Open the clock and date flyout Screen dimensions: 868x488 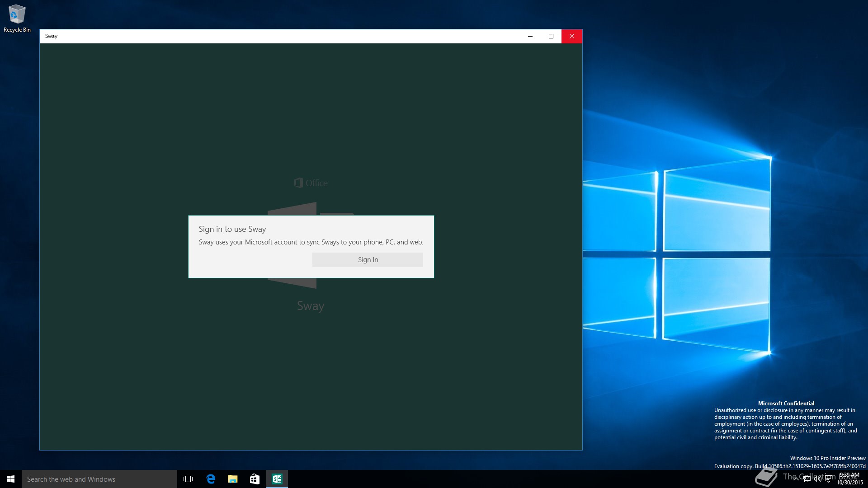click(849, 479)
